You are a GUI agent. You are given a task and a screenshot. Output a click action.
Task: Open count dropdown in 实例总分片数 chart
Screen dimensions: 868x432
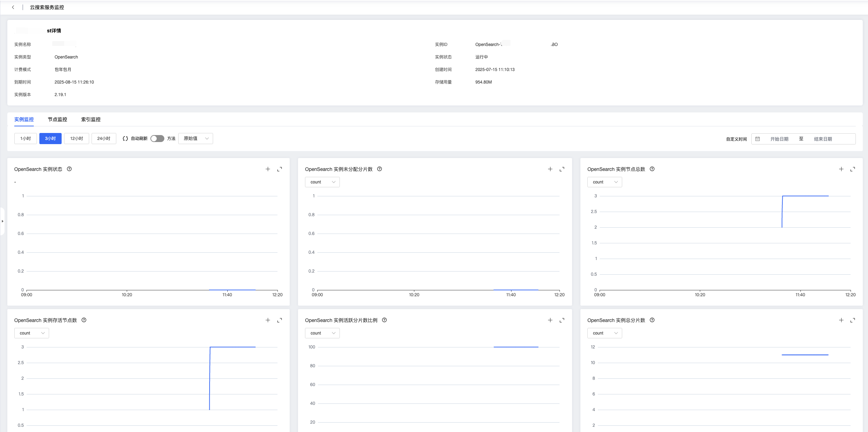pyautogui.click(x=605, y=333)
